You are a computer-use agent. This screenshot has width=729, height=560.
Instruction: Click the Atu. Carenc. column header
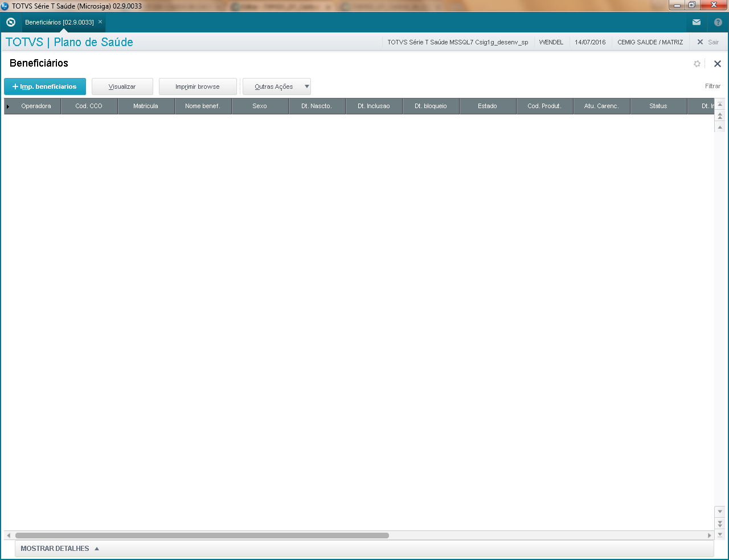601,106
